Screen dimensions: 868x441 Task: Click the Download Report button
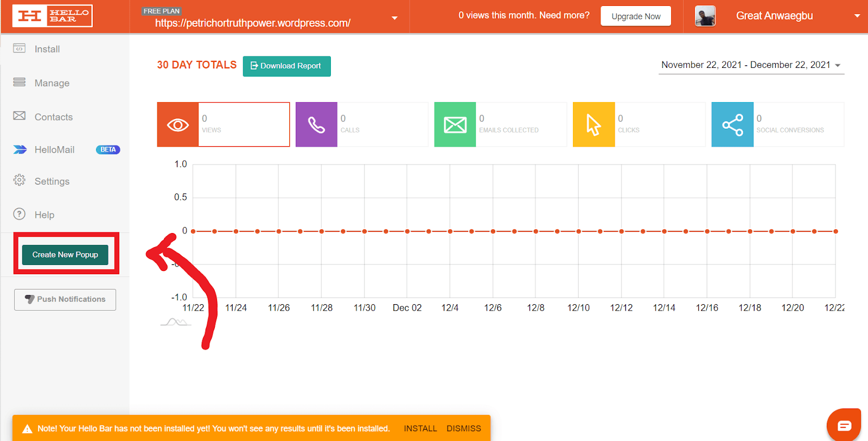286,66
